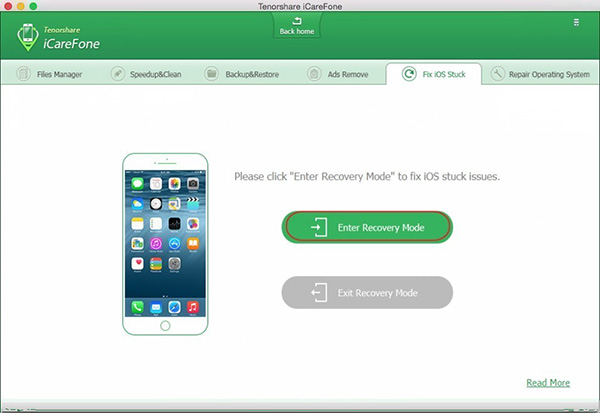
Task: Select the Fix iOS Stuck tab
Action: coord(434,74)
